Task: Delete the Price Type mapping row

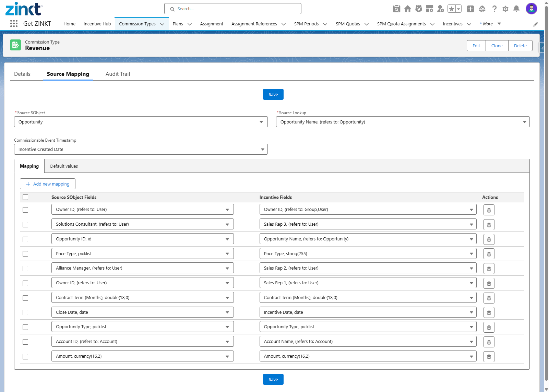Action: 489,254
